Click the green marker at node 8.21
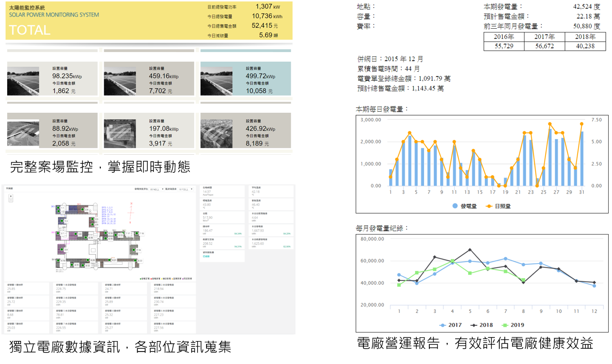Screen dimensions: 612x364 pos(109,260)
